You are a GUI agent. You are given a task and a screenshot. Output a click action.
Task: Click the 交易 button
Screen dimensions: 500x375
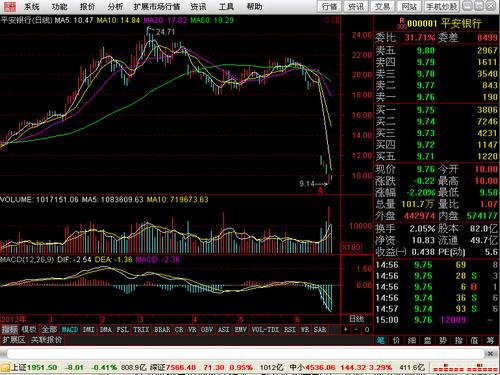click(382, 7)
